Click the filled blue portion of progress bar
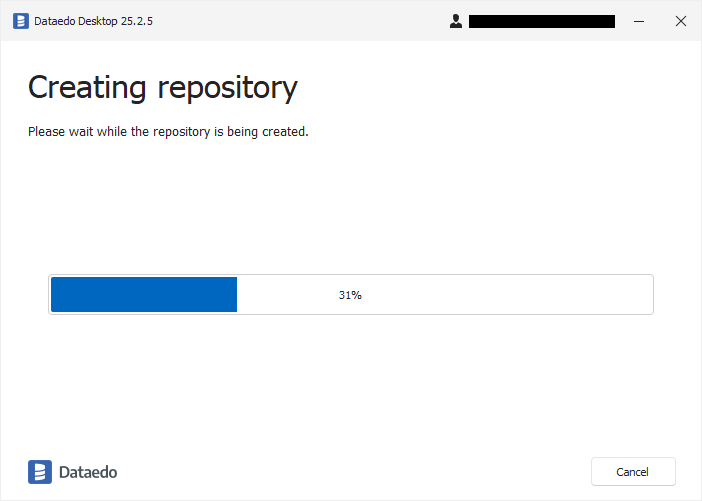The width and height of the screenshot is (702, 501). [144, 295]
